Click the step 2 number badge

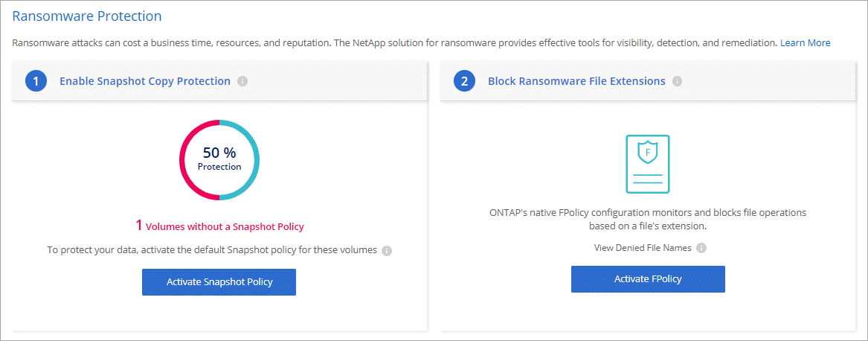coord(465,81)
